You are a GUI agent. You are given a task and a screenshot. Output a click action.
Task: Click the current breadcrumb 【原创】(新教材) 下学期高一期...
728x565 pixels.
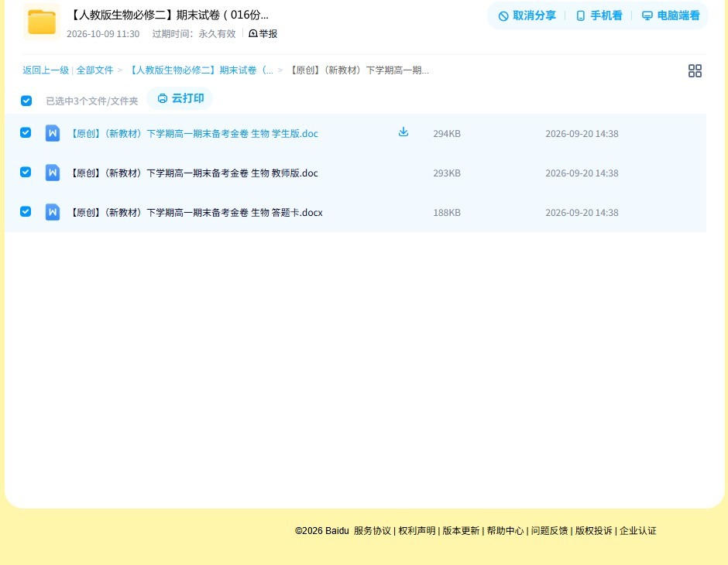359,70
